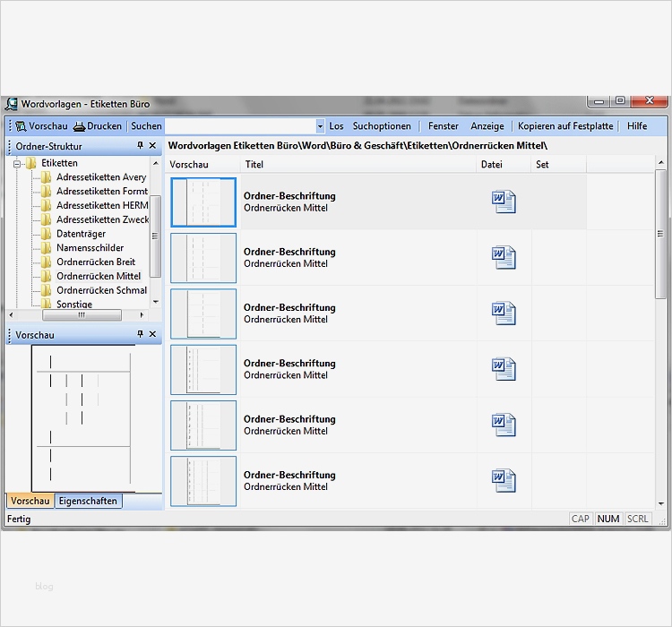Open the Hilfe menu
The height and width of the screenshot is (627, 672).
[x=637, y=126]
